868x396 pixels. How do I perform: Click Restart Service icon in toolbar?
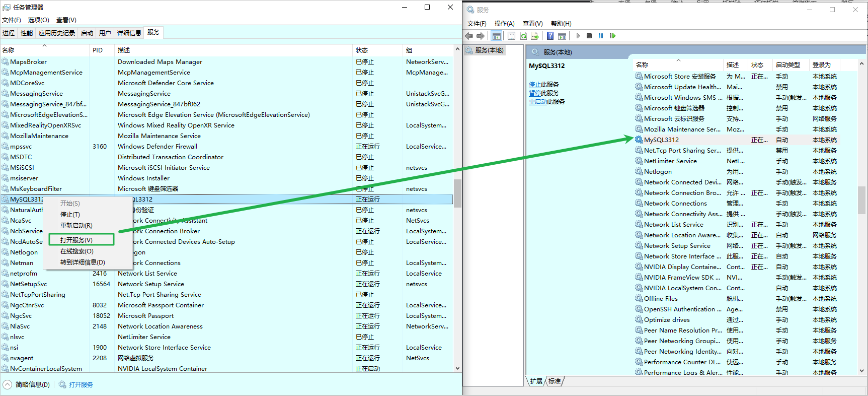(x=612, y=36)
